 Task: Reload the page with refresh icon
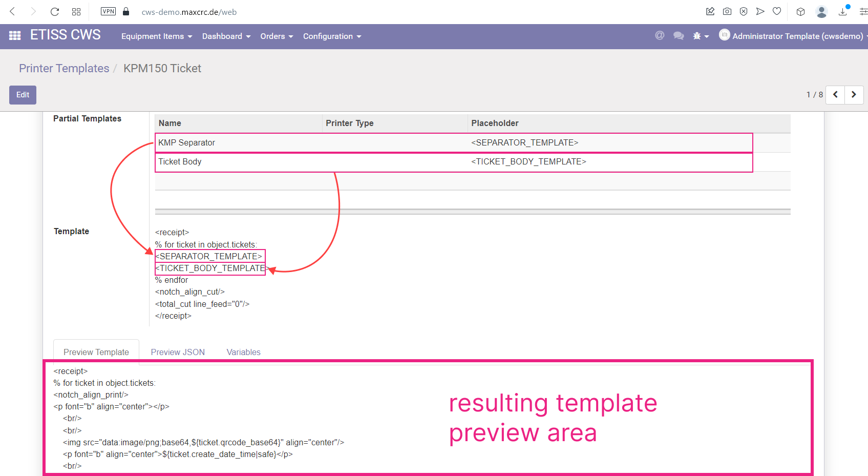pos(55,11)
